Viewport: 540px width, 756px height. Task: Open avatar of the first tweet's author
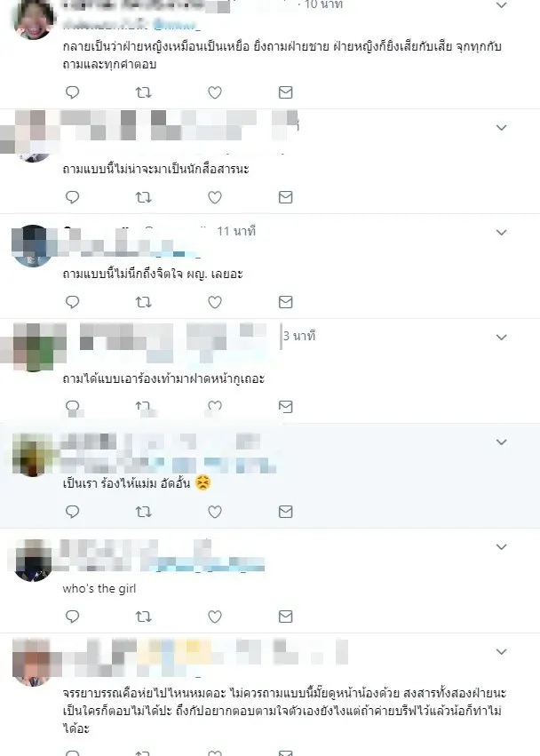tap(33, 20)
